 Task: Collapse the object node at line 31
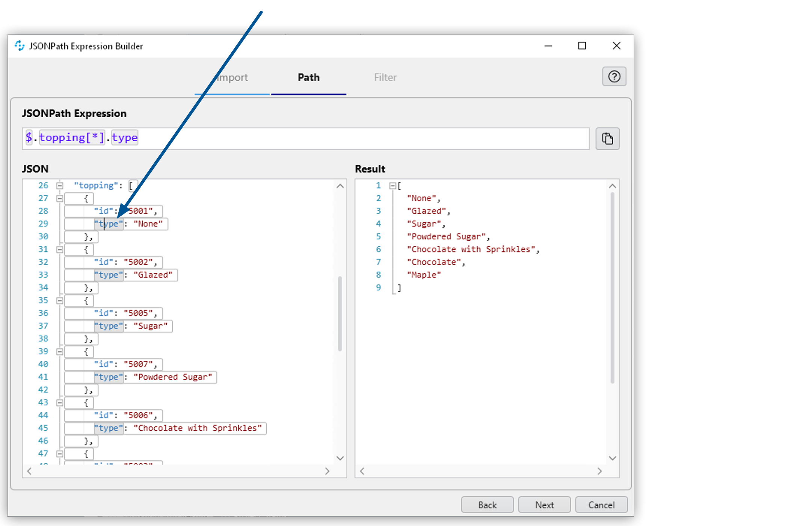(60, 249)
